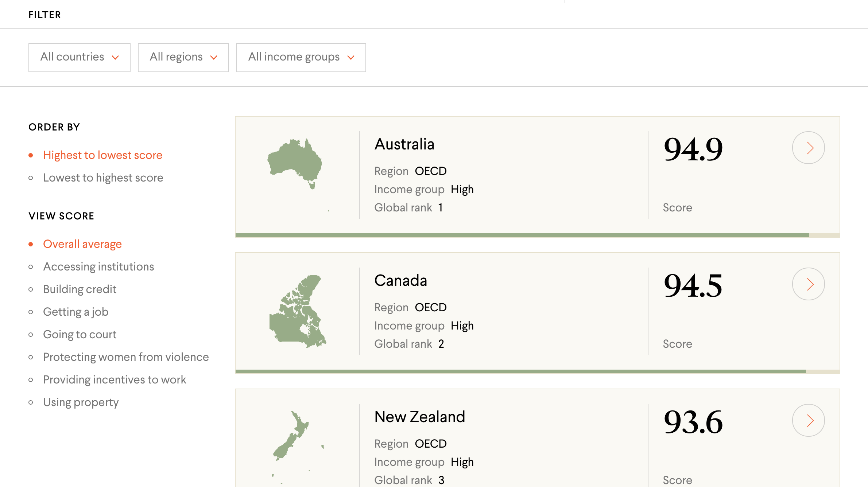Click Australia's green score progress bar
The height and width of the screenshot is (487, 868).
[x=522, y=235]
